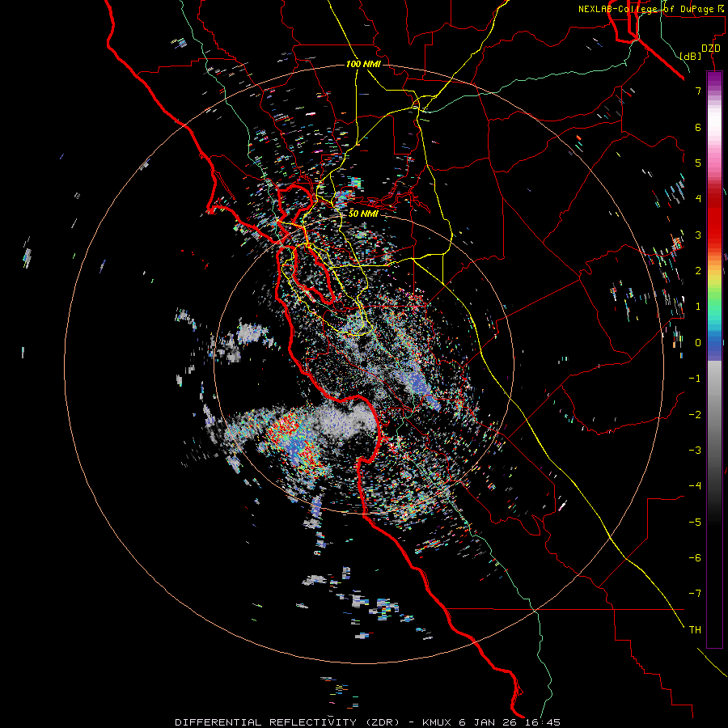Click the 3 value on the dB scale
Viewport: 728px width, 728px height.
coord(698,235)
